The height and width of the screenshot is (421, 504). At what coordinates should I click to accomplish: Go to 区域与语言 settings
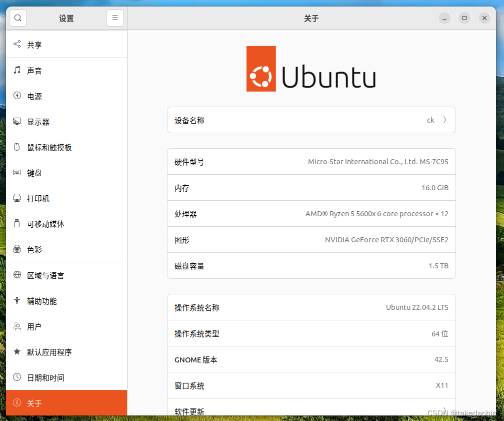(66, 275)
